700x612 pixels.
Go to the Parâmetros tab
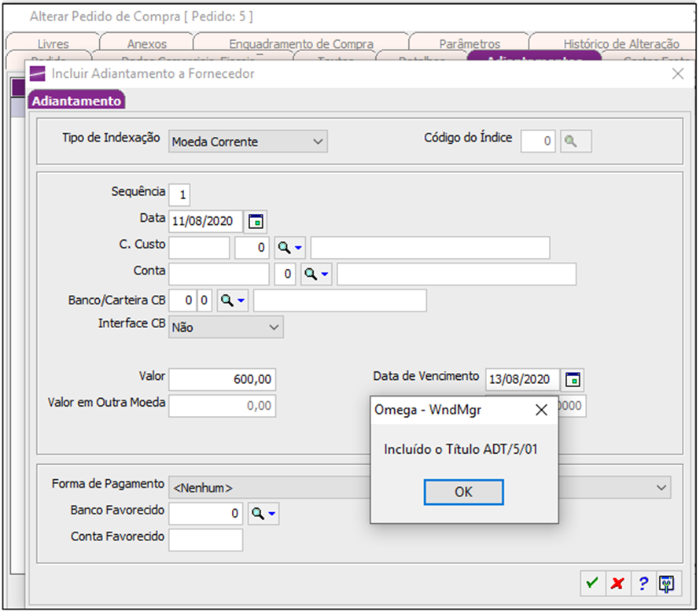click(470, 44)
